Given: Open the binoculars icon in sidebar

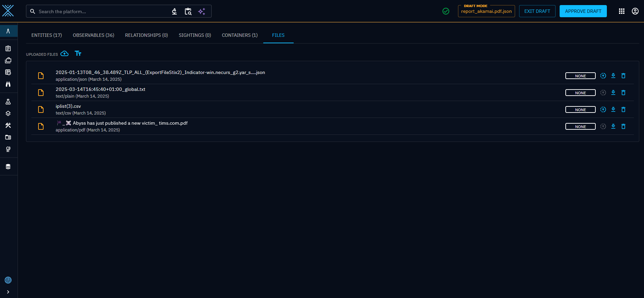Looking at the screenshot, I should (8, 84).
